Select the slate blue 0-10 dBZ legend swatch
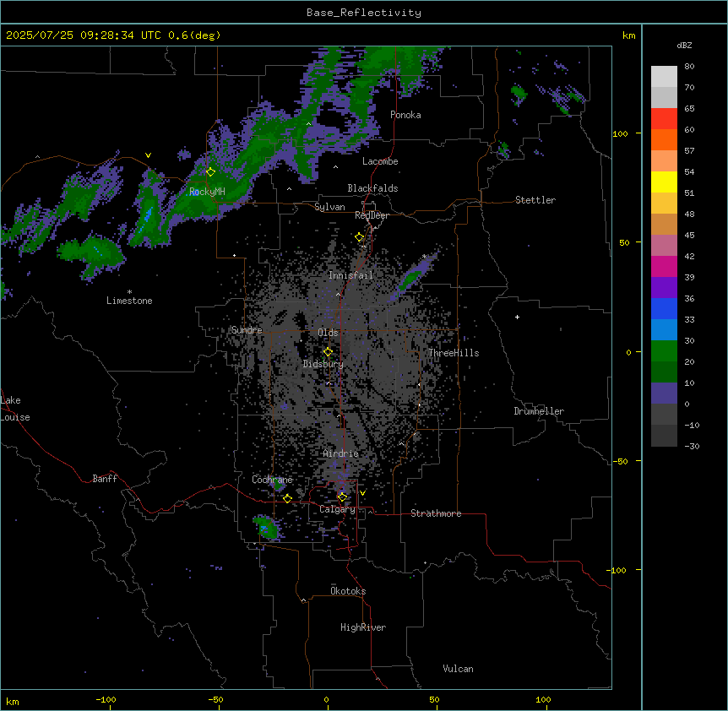Viewport: 728px width, 711px height. pyautogui.click(x=664, y=393)
